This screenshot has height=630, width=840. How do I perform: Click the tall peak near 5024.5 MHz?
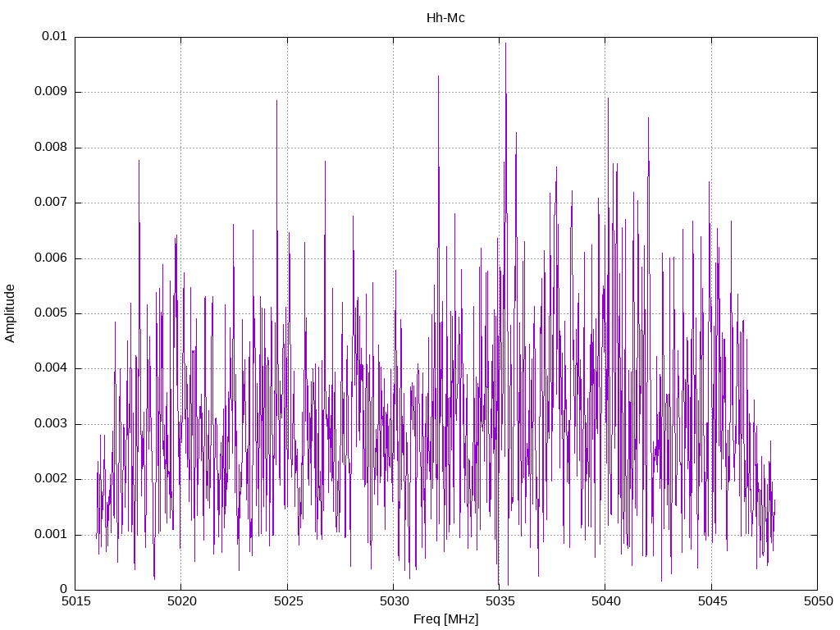click(277, 101)
